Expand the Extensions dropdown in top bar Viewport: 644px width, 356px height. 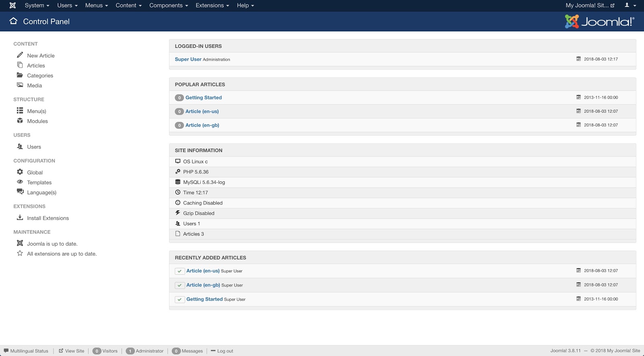(212, 5)
